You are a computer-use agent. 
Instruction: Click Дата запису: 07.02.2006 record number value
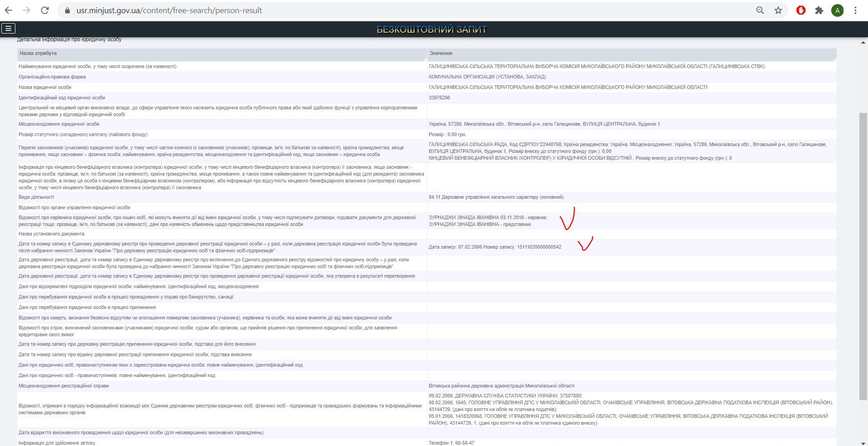(495, 247)
